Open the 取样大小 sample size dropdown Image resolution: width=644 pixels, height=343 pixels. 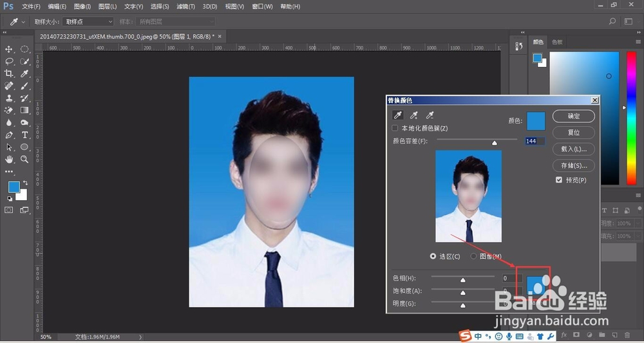(88, 21)
